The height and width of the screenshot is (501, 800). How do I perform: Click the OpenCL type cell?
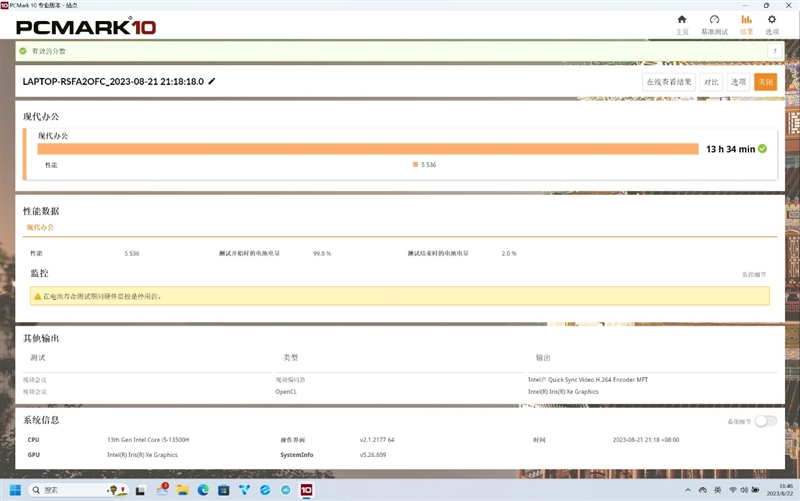286,391
